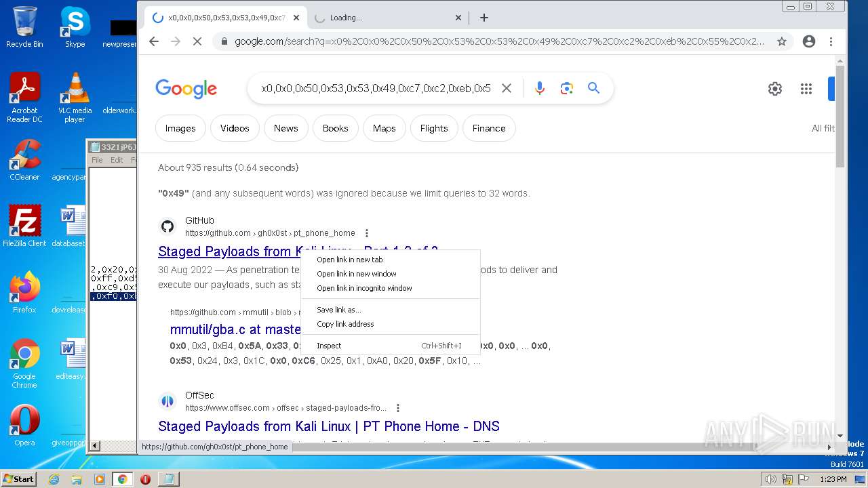Open Opera desktop shortcut
This screenshot has width=868, height=488.
[x=24, y=426]
